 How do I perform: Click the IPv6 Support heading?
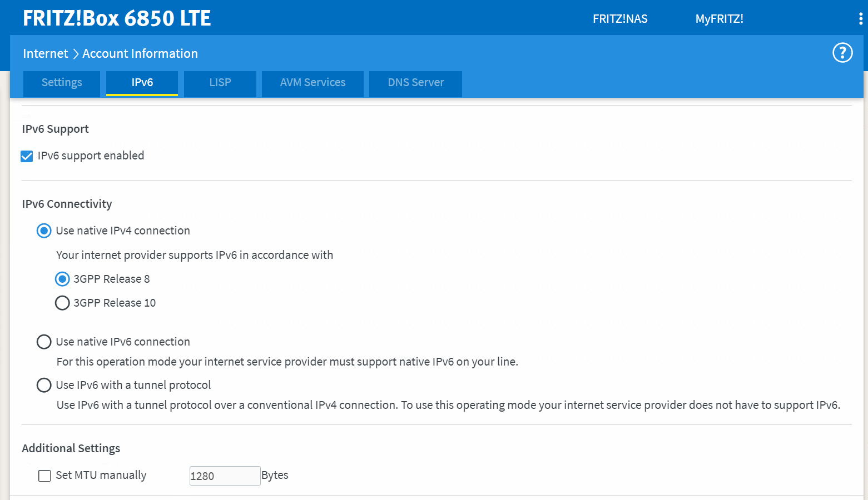(x=56, y=129)
